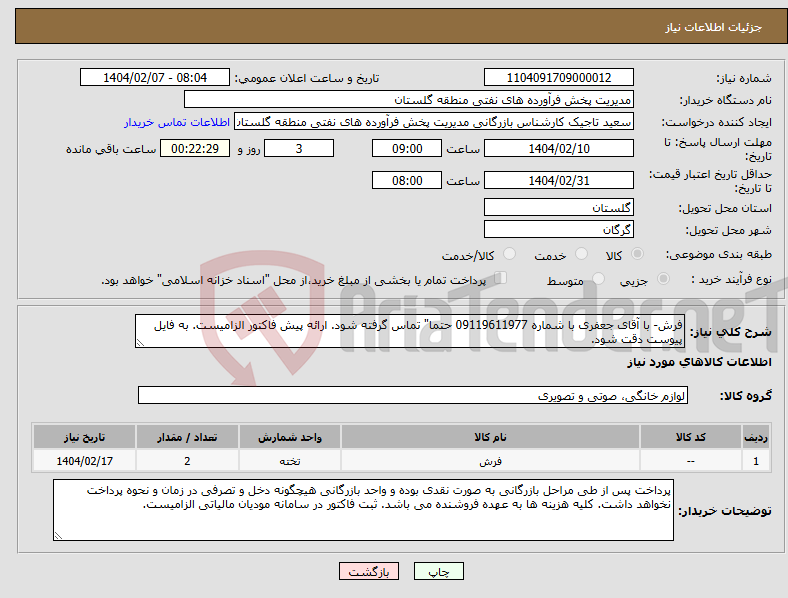This screenshot has width=788, height=598.
Task: Click the کد کالا column header
Action: pos(691,437)
